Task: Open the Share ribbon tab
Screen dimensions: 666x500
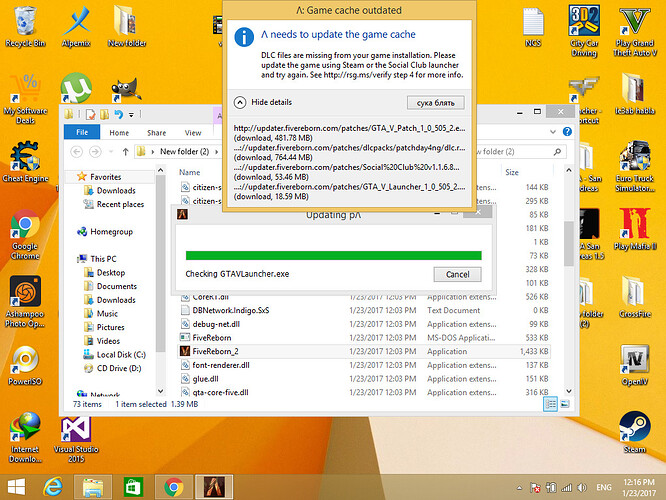Action: [156, 133]
